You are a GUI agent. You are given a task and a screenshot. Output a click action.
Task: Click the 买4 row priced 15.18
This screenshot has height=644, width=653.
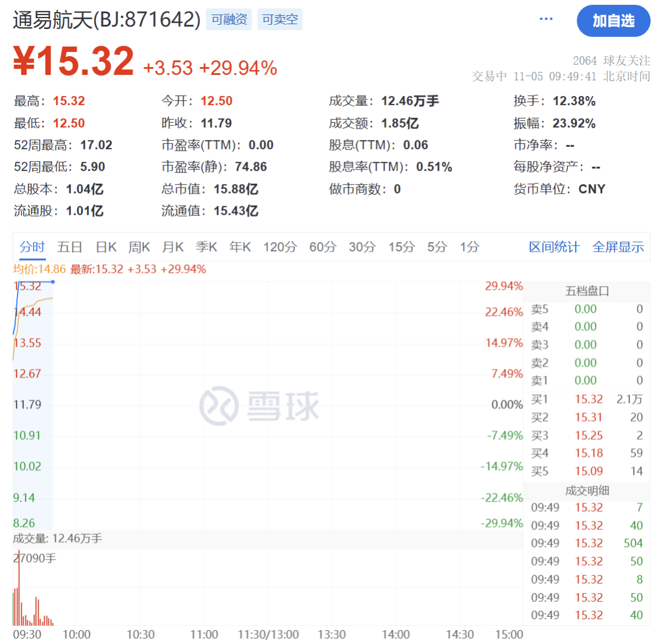[x=586, y=453]
